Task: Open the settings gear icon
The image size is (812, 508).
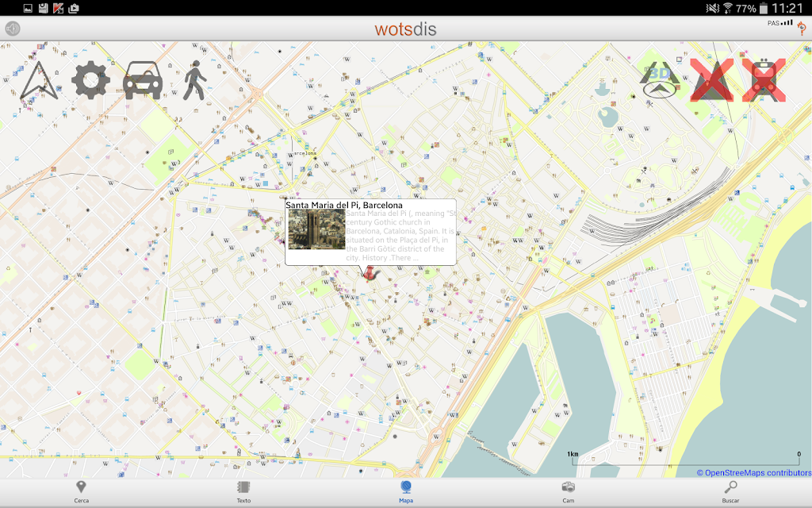Action: pyautogui.click(x=90, y=80)
